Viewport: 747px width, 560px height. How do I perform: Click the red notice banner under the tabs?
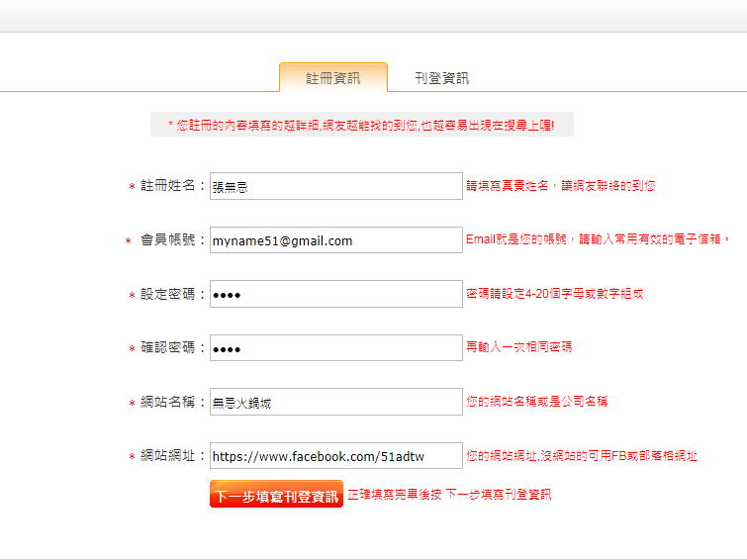[361, 125]
